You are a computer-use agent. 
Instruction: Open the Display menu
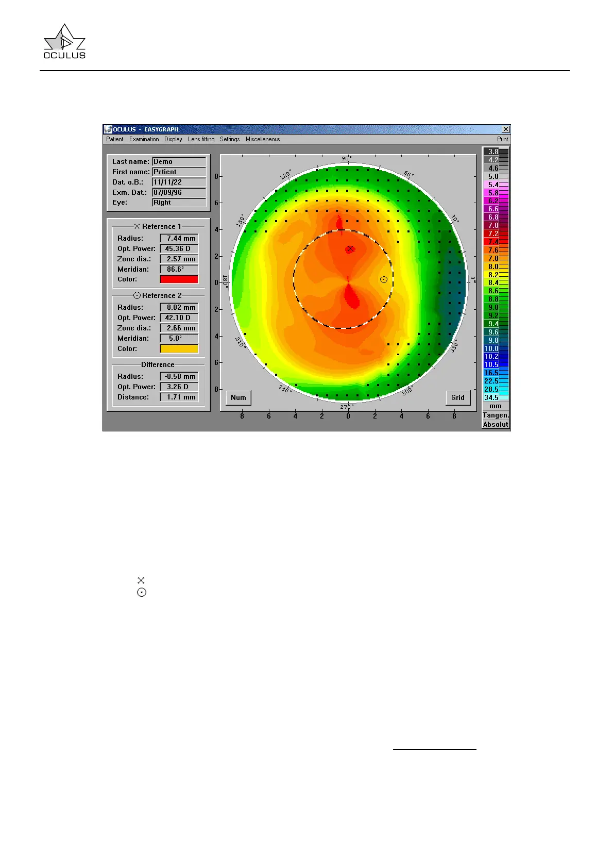(173, 139)
